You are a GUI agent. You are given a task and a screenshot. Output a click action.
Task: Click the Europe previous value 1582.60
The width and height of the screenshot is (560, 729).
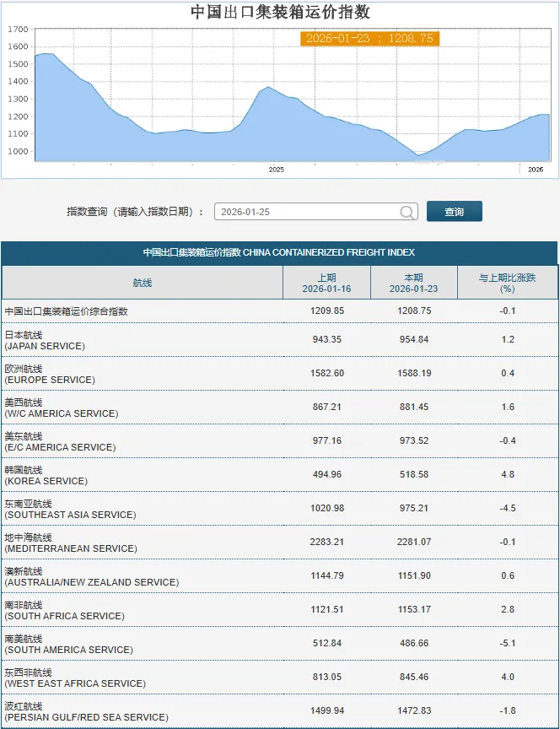tap(327, 373)
